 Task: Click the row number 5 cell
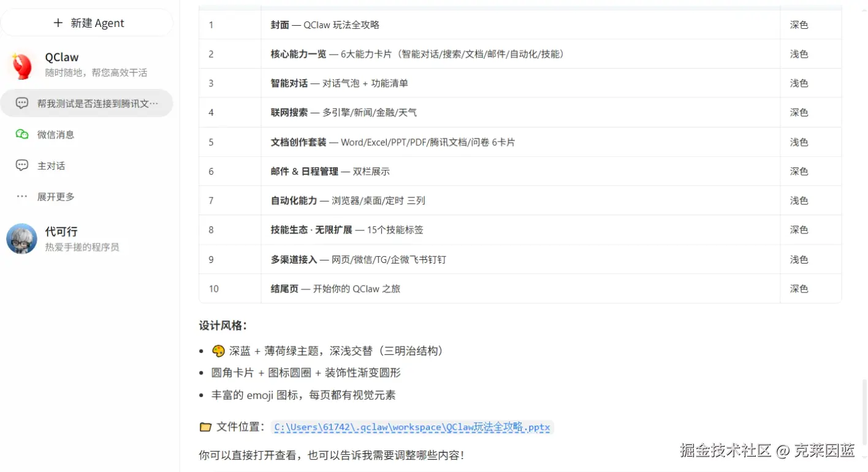pyautogui.click(x=230, y=142)
